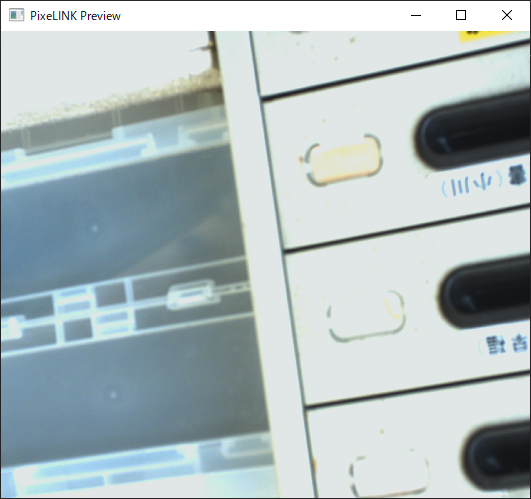Maximize the PixeLINK Preview window
This screenshot has width=531, height=499.
461,15
